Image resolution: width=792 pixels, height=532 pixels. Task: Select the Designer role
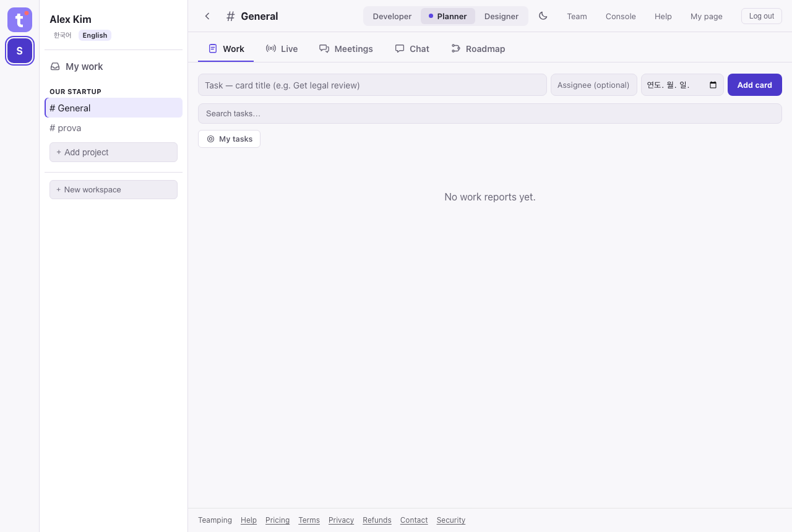[501, 16]
